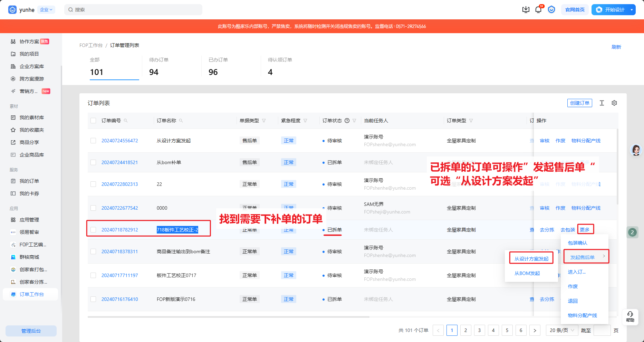Click search icon beside 订单编号 column

[126, 121]
